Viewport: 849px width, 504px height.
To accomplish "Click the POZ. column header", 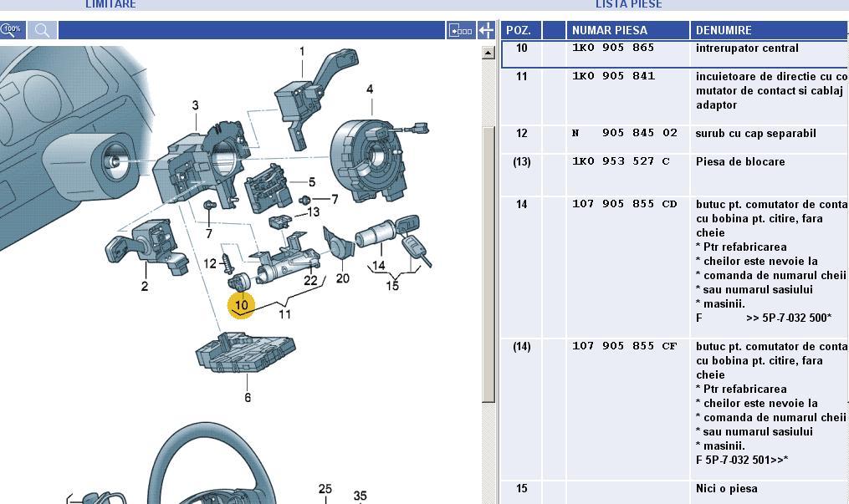I will coord(519,30).
